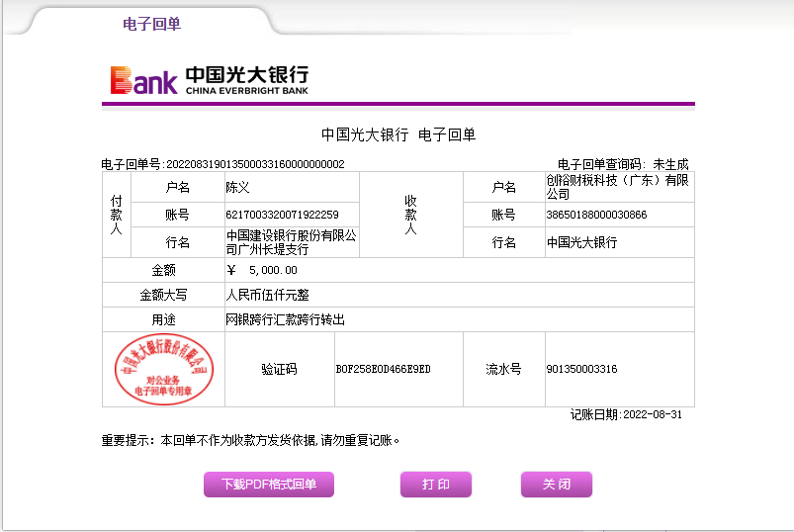This screenshot has width=794, height=532.
Task: Click the 金额大写 label cell
Action: click(x=163, y=295)
